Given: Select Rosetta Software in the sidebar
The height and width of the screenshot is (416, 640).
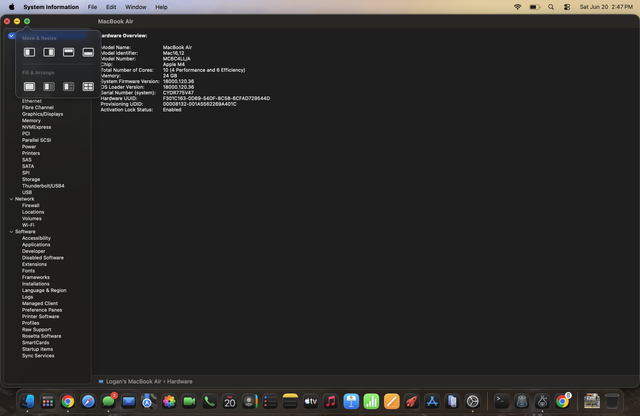Looking at the screenshot, I should tap(42, 336).
